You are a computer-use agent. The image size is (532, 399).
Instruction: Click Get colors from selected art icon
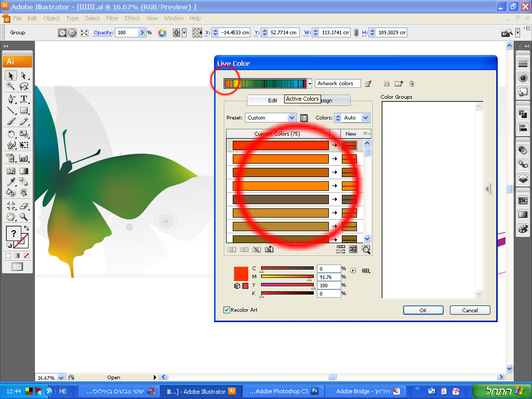coord(368,84)
